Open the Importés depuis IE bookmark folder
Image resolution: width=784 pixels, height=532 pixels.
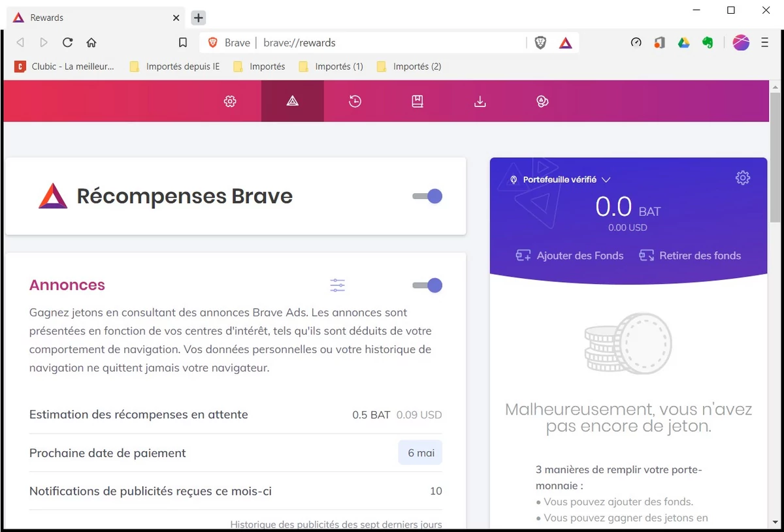click(x=175, y=66)
